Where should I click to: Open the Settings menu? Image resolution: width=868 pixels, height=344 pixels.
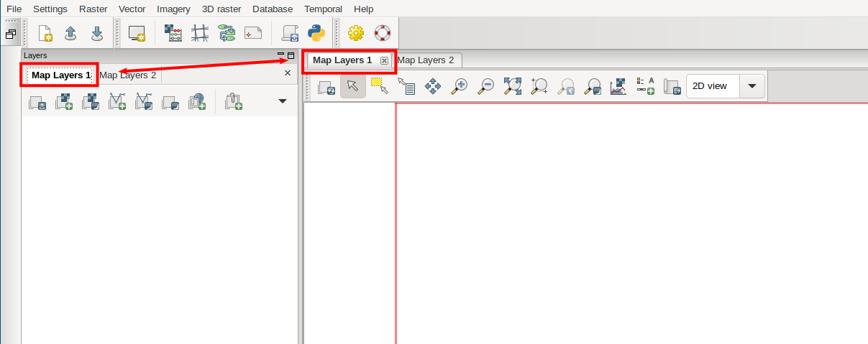50,9
